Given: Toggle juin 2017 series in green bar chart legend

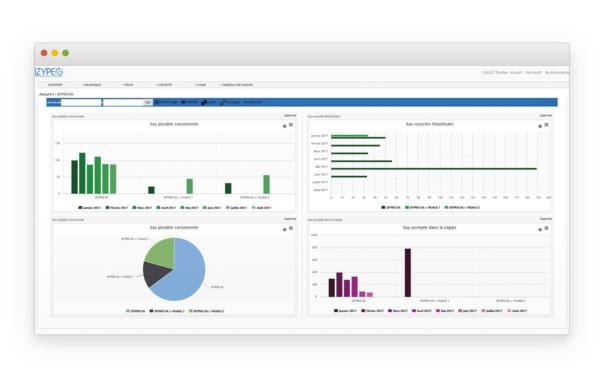Looking at the screenshot, I should pyautogui.click(x=212, y=207).
